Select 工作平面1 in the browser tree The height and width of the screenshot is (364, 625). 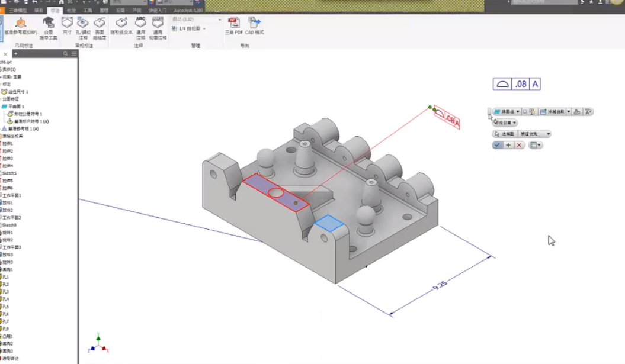(x=12, y=195)
